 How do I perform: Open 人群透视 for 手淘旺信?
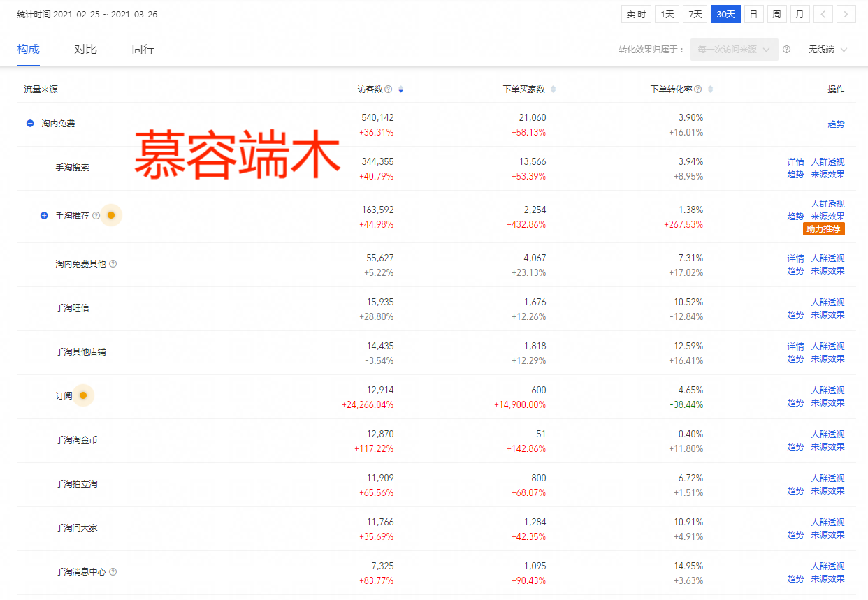click(827, 302)
